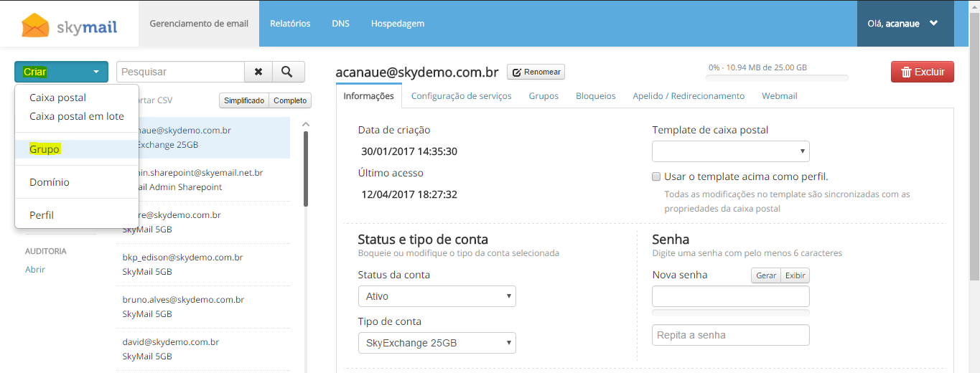Open the Configuração de serviços tab
980x373 pixels.
[461, 96]
